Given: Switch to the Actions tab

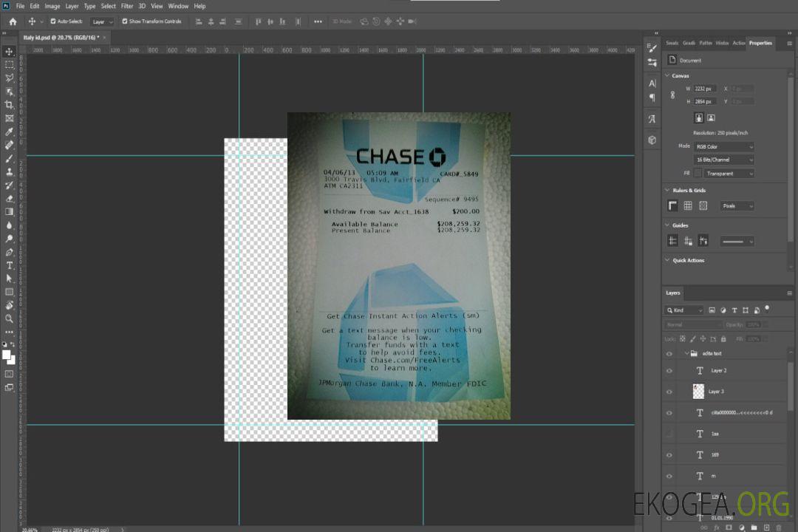Looking at the screenshot, I should pos(738,43).
